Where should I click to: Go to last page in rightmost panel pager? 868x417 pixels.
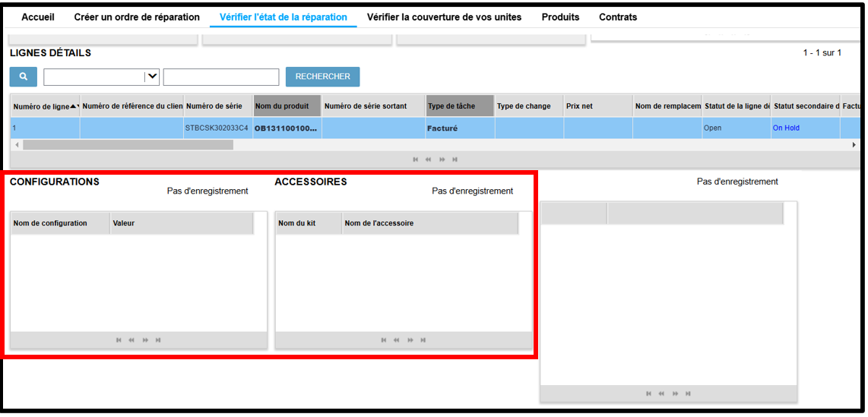click(688, 393)
